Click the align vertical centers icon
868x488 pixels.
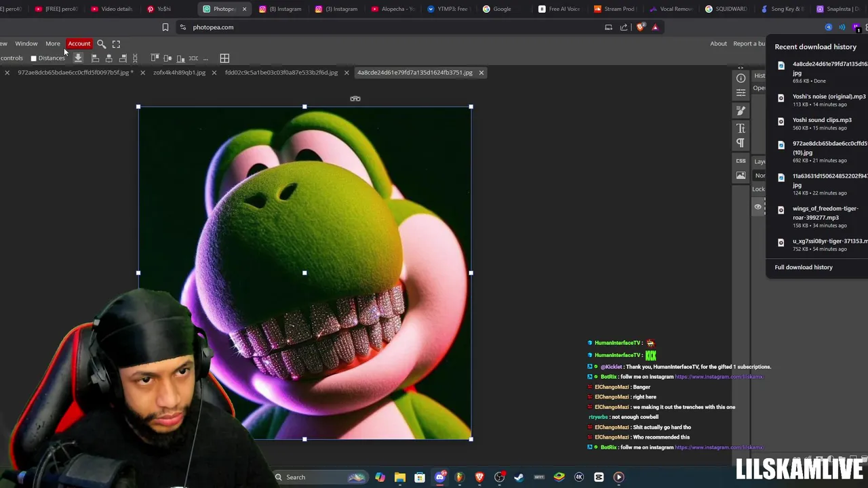click(x=167, y=58)
